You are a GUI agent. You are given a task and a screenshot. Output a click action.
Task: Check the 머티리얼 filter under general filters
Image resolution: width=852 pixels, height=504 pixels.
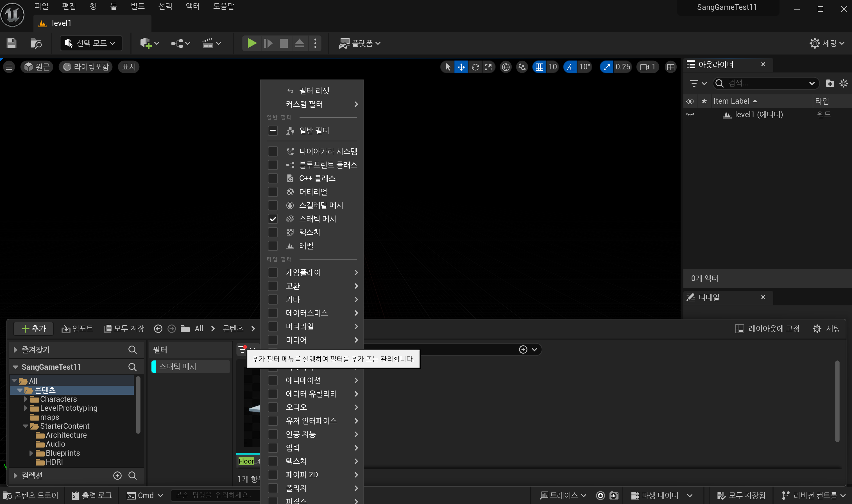[x=273, y=192]
